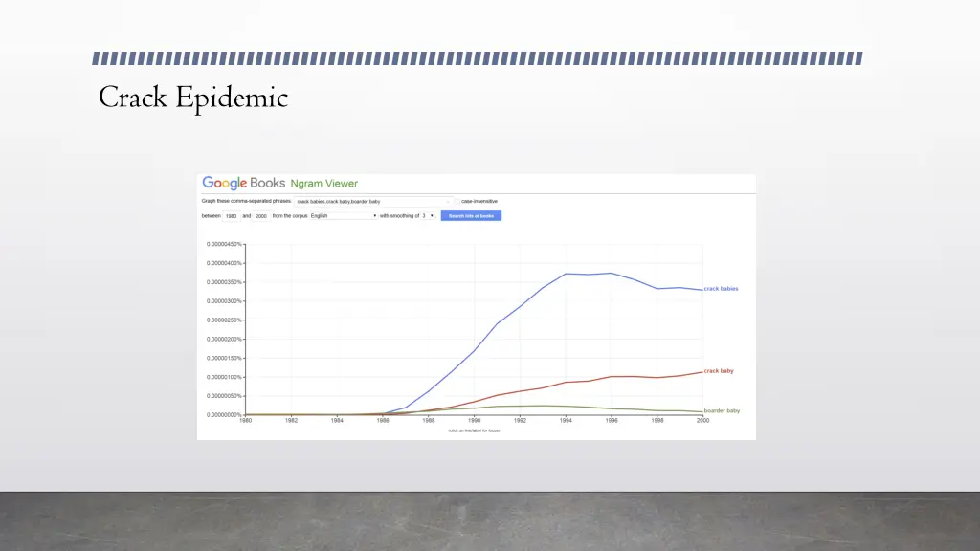Select the crack babies line label
The width and height of the screenshot is (980, 551).
(x=721, y=289)
